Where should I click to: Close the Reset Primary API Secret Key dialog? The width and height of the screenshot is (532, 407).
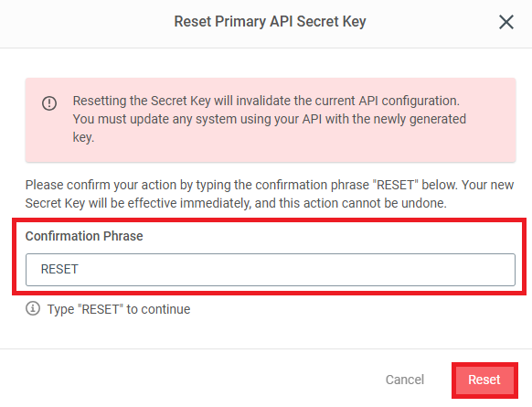[x=506, y=22]
